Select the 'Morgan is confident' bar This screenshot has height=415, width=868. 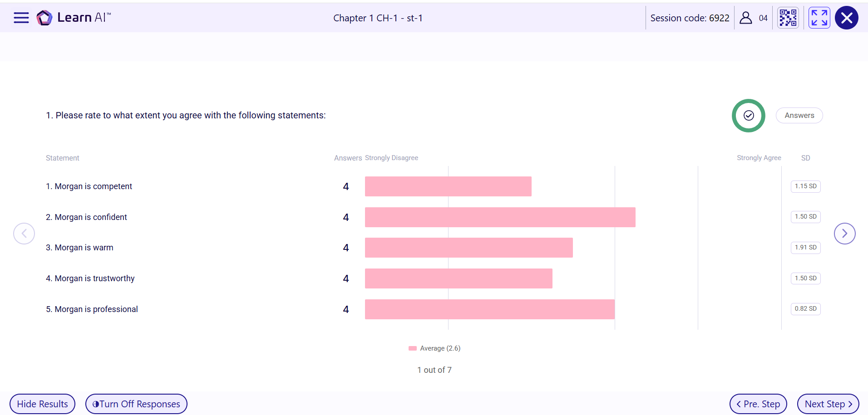[x=500, y=217]
